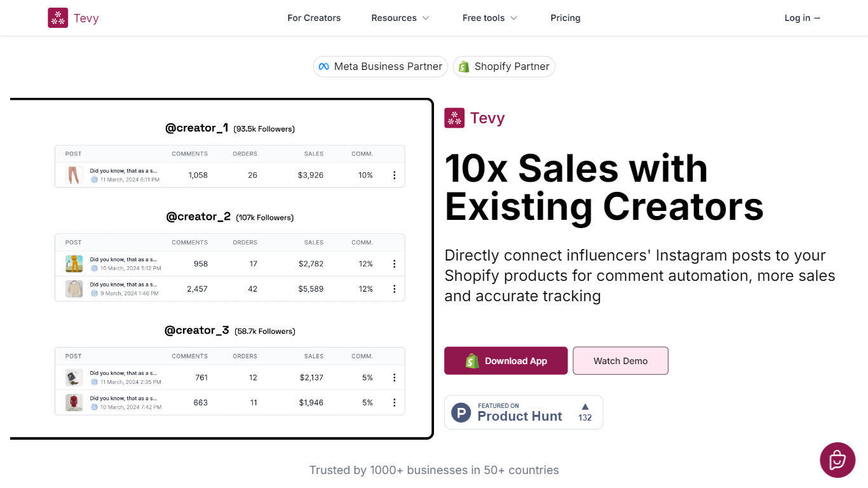Expand the Free tools dropdown menu
Viewport: 868px width, 488px height.
[490, 18]
